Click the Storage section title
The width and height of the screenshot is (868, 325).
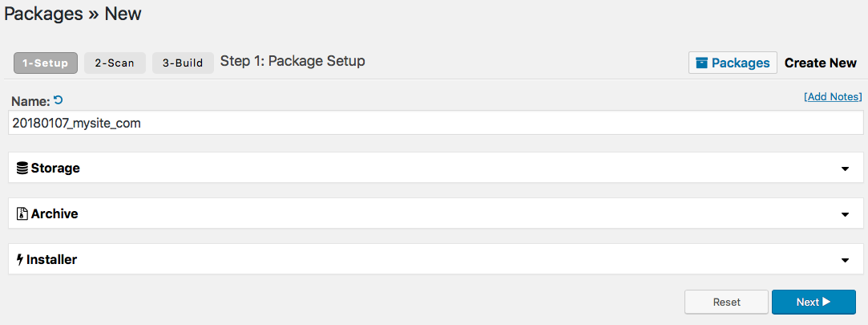click(55, 168)
